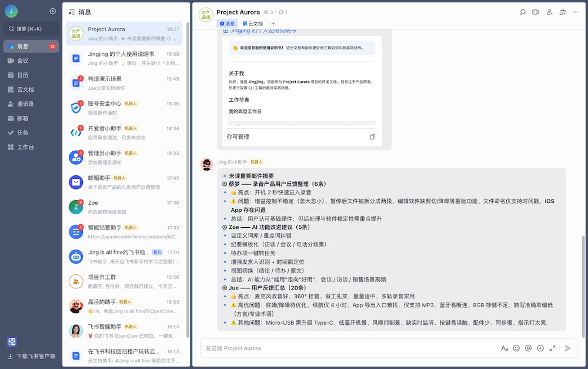Open the 任务 tasks section
This screenshot has width=588, height=369.
point(24,132)
